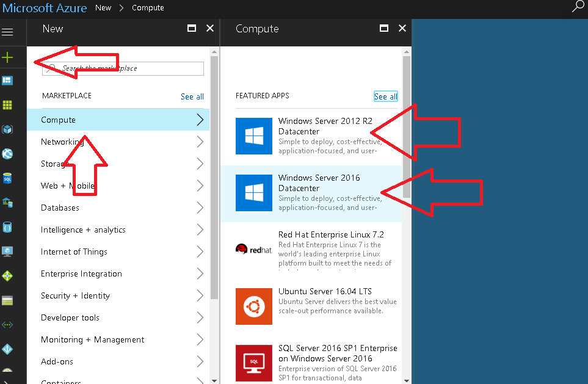Expand the Monitoring + Management chevron
588x384 pixels.
click(200, 340)
